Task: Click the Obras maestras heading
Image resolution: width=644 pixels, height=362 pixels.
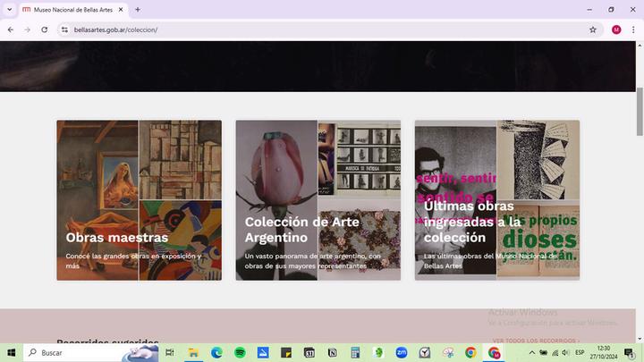Action: [x=117, y=237]
